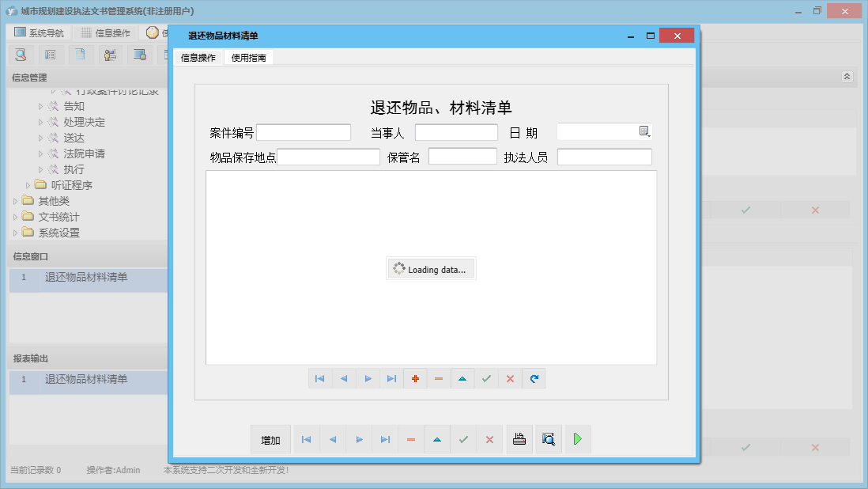Click green checkmark in grid navigator
The width and height of the screenshot is (868, 489).
coord(486,379)
